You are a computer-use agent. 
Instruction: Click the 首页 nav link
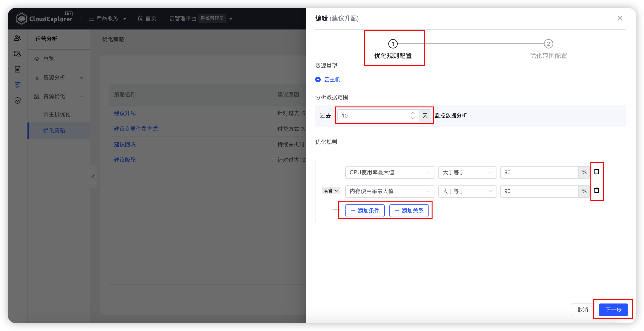151,18
